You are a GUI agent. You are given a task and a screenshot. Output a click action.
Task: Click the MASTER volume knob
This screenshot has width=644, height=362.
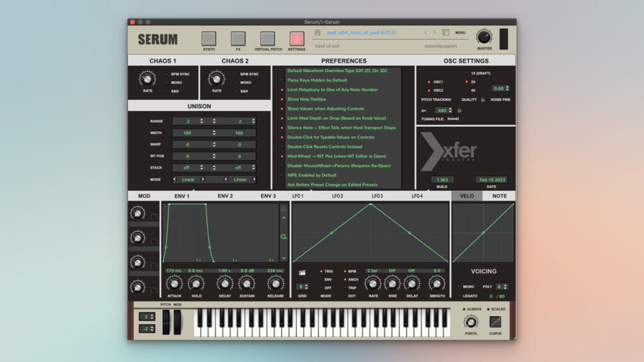[484, 37]
